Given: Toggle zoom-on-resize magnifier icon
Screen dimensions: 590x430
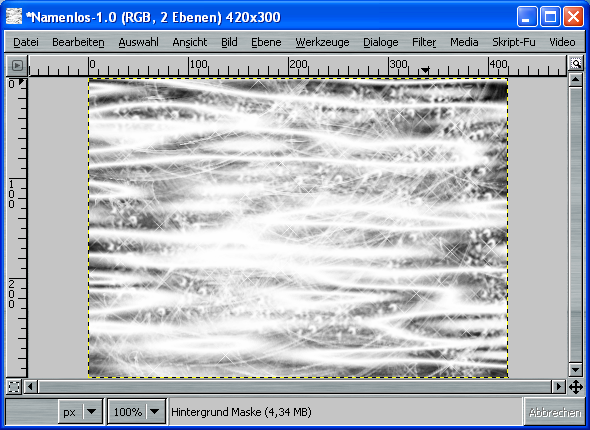Looking at the screenshot, I should (576, 63).
